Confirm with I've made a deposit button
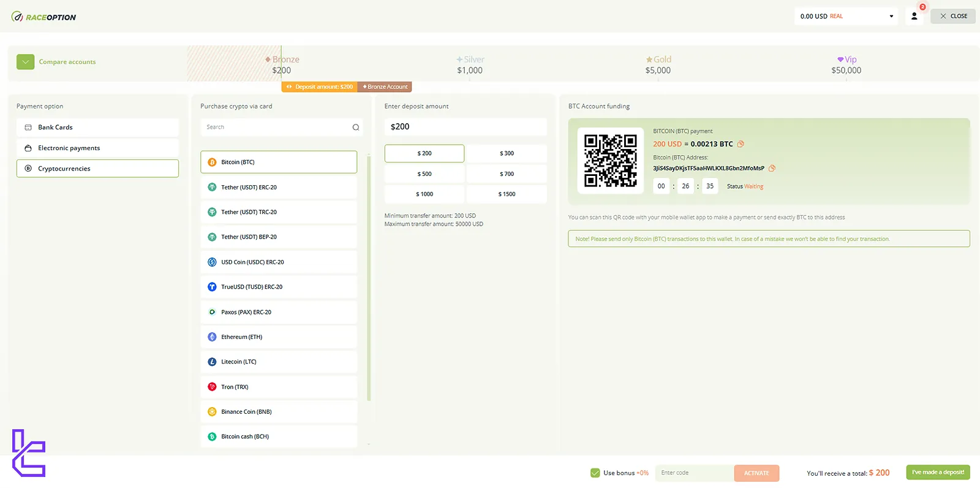The height and width of the screenshot is (488, 980). coord(938,472)
